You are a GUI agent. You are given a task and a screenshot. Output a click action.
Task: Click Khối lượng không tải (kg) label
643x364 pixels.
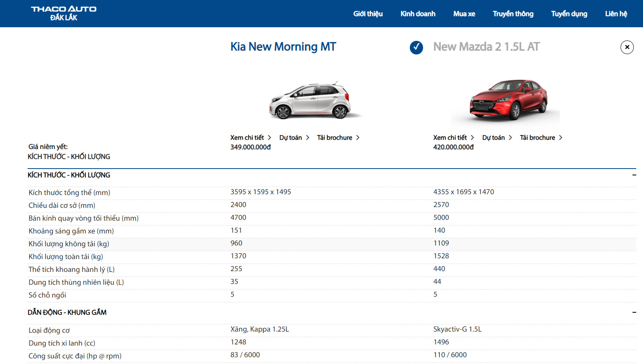(69, 244)
